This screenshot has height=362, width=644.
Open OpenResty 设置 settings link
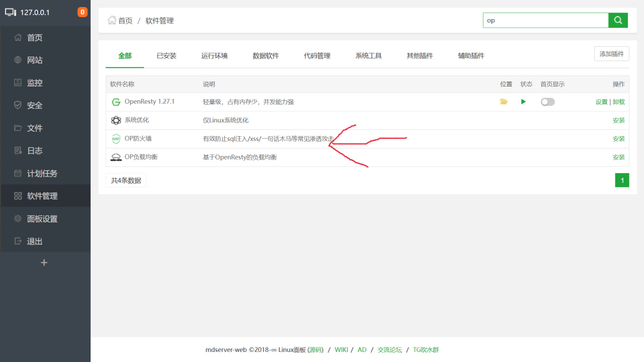pos(602,101)
